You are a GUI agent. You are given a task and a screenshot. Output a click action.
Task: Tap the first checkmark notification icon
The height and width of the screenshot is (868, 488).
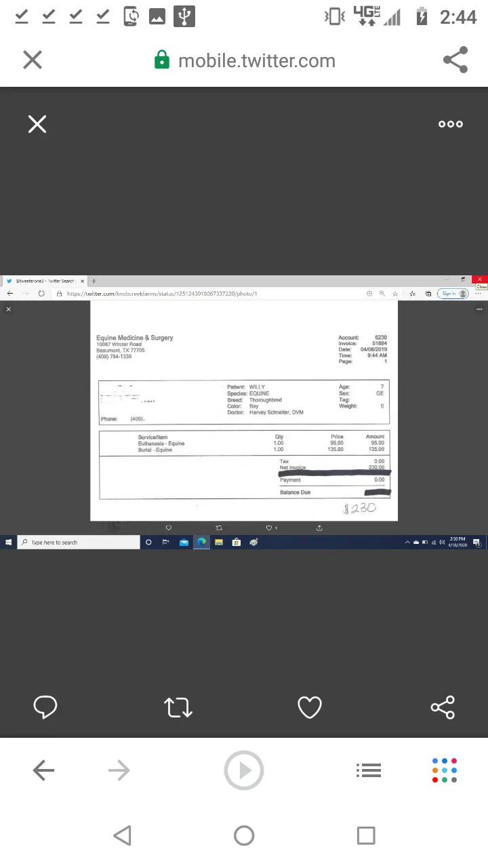pos(22,16)
